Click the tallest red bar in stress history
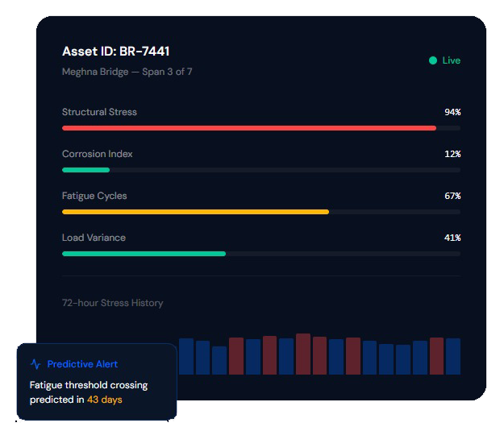The height and width of the screenshot is (435, 504). (x=303, y=354)
